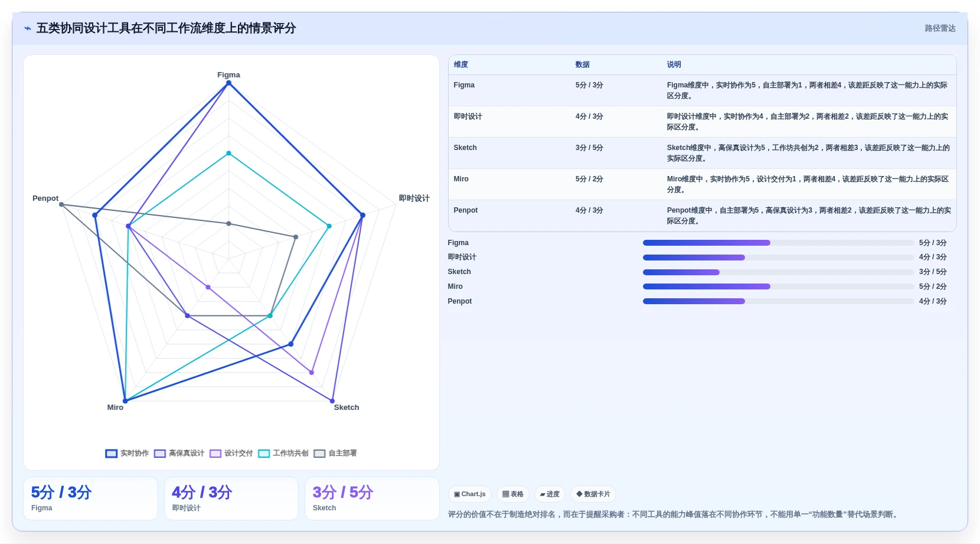The image size is (980, 544).
Task: Click the Penpot progress bar
Action: [778, 301]
